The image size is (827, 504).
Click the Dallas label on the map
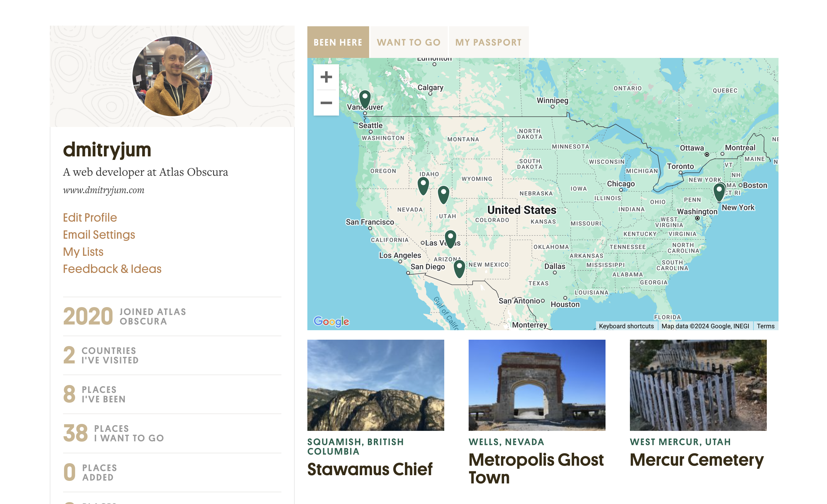(x=555, y=266)
